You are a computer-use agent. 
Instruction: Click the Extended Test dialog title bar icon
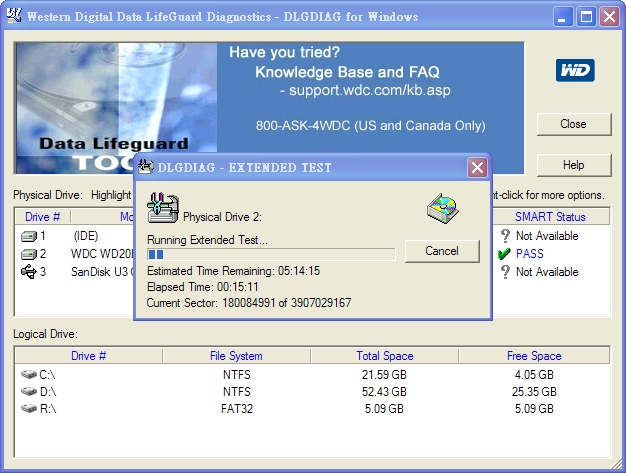(x=146, y=166)
